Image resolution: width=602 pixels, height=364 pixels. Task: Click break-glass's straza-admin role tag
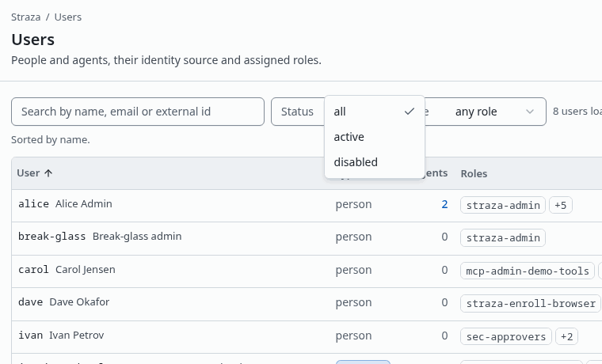(x=503, y=238)
